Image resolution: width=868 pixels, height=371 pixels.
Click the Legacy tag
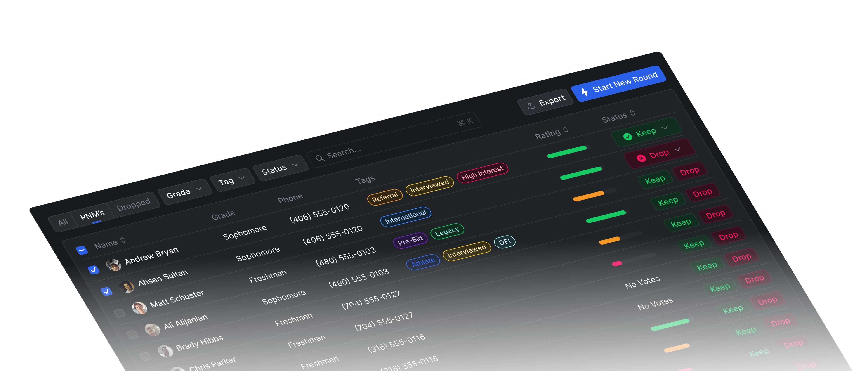[447, 232]
